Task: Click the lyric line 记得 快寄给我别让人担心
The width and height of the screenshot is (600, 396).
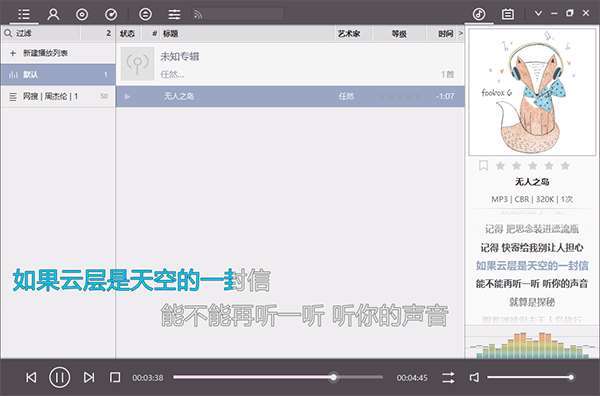Action: click(x=532, y=248)
